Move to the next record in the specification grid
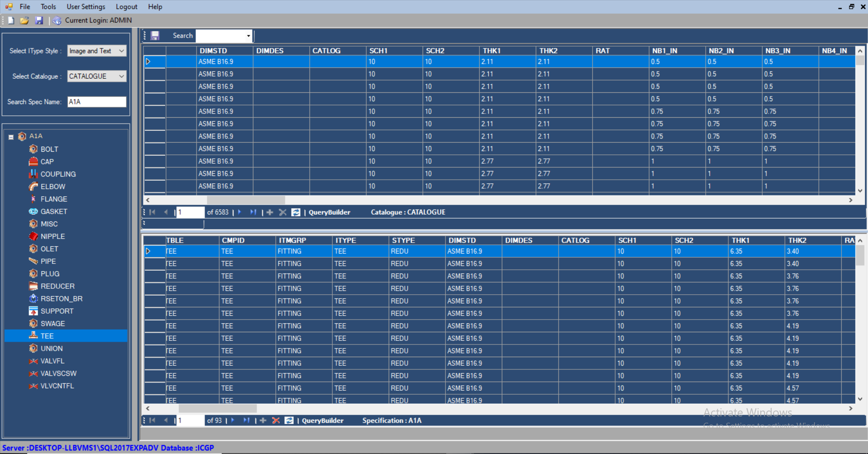This screenshot has width=868, height=454. [x=233, y=421]
